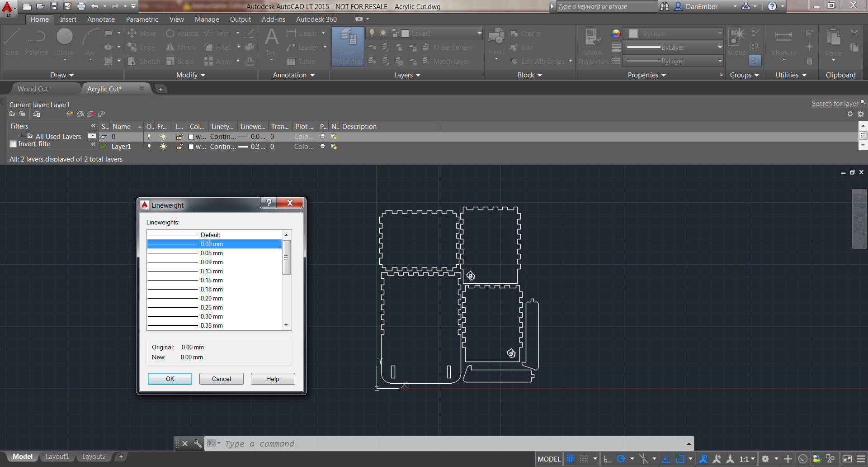868x467 pixels.
Task: Open Layer States Manager icon
Action: (x=37, y=114)
